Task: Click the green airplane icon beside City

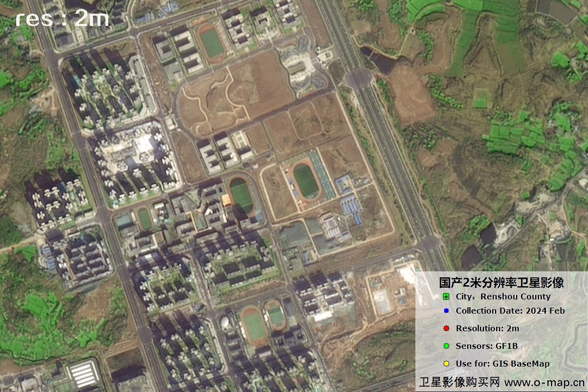Action: 446,297
